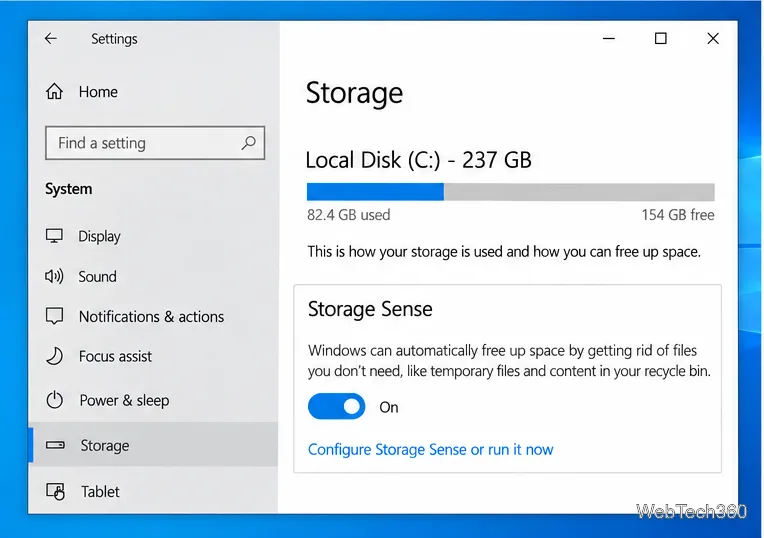Select the Power & sleep icon
The width and height of the screenshot is (764, 538).
(55, 400)
